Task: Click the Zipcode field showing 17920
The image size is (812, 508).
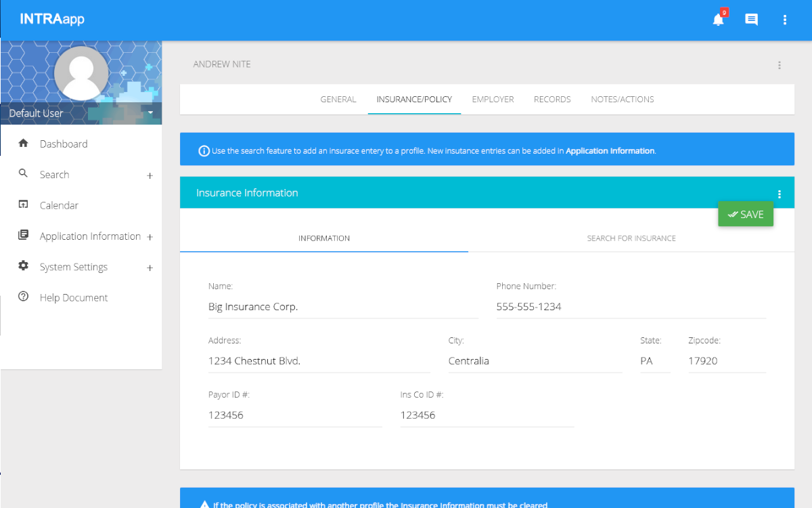Action: pyautogui.click(x=726, y=361)
